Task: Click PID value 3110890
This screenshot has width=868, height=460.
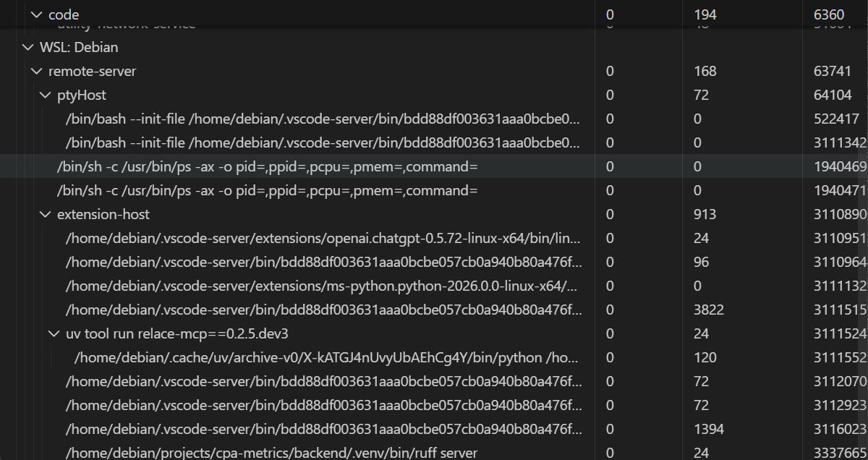Action: pos(840,214)
